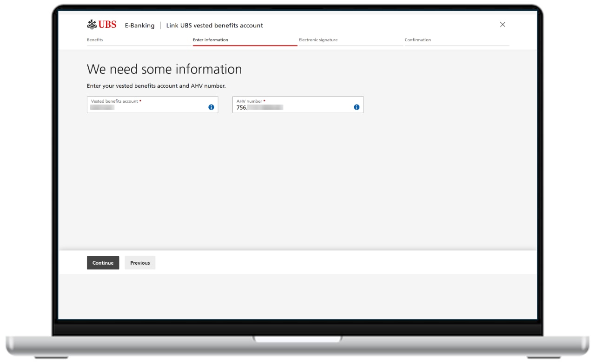The height and width of the screenshot is (364, 595).
Task: Close the link account dialog
Action: click(x=502, y=25)
